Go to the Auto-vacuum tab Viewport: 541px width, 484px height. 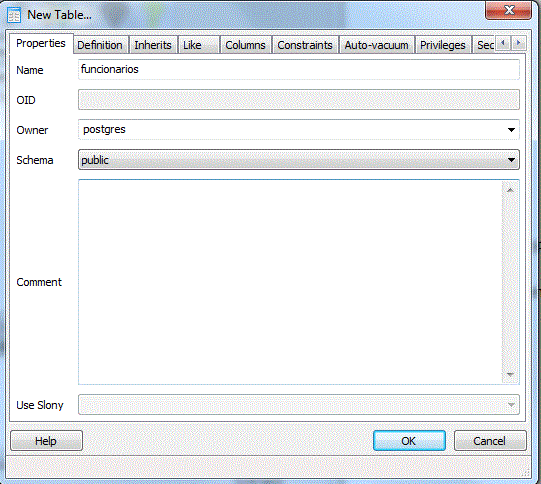(x=376, y=45)
